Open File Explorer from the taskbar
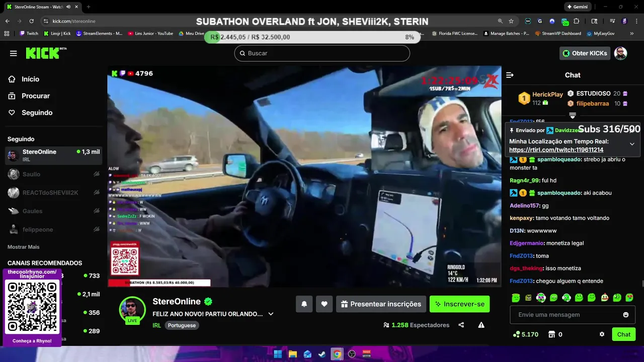The image size is (644, 362). pyautogui.click(x=292, y=354)
